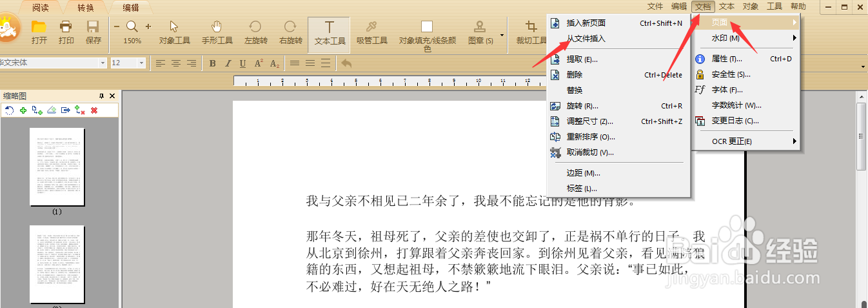Choose 从文件插入 menu item
Viewport: 868px width, 308px height.
[x=618, y=39]
